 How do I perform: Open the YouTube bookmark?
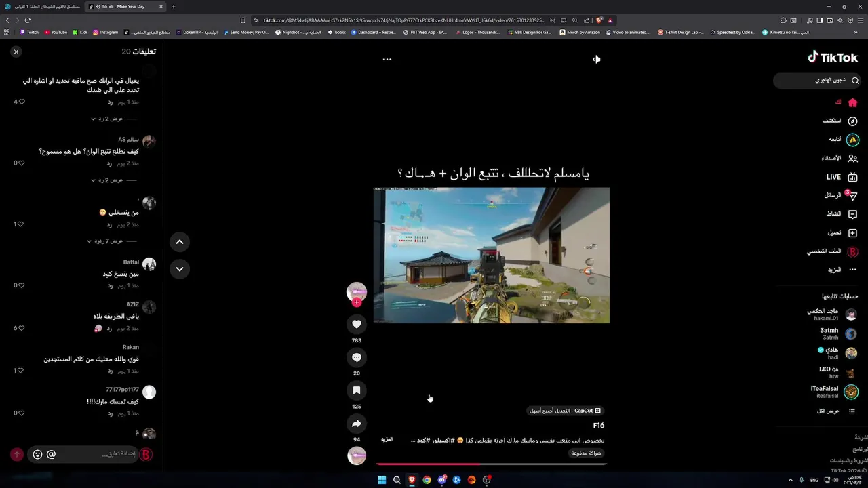(x=56, y=32)
